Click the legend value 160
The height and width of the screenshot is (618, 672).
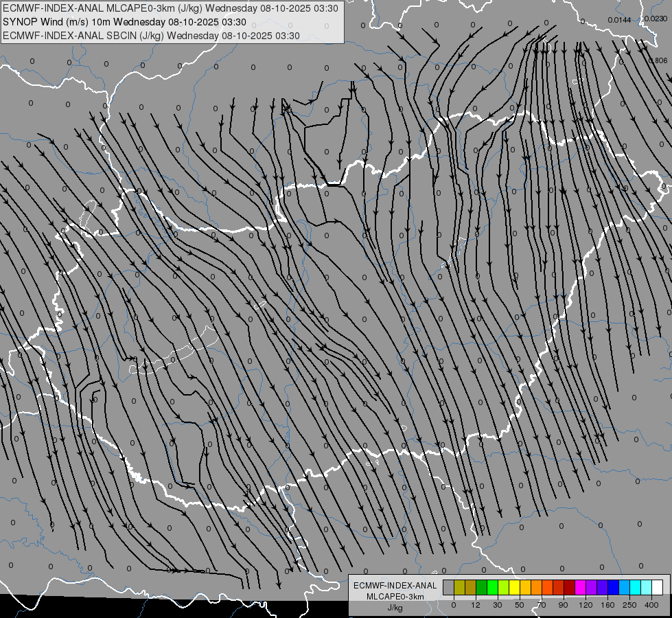[607, 605]
